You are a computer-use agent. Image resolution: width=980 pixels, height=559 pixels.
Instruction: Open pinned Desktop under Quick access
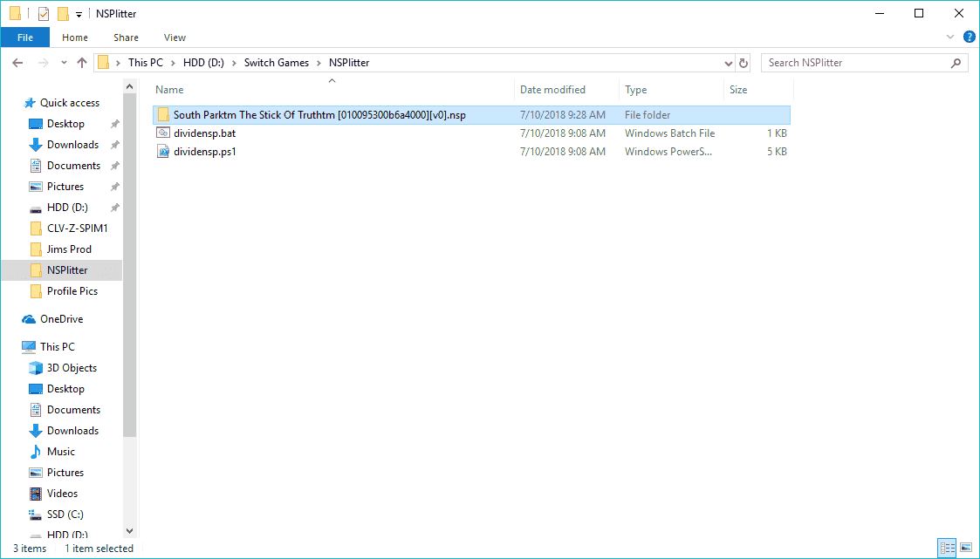click(65, 124)
